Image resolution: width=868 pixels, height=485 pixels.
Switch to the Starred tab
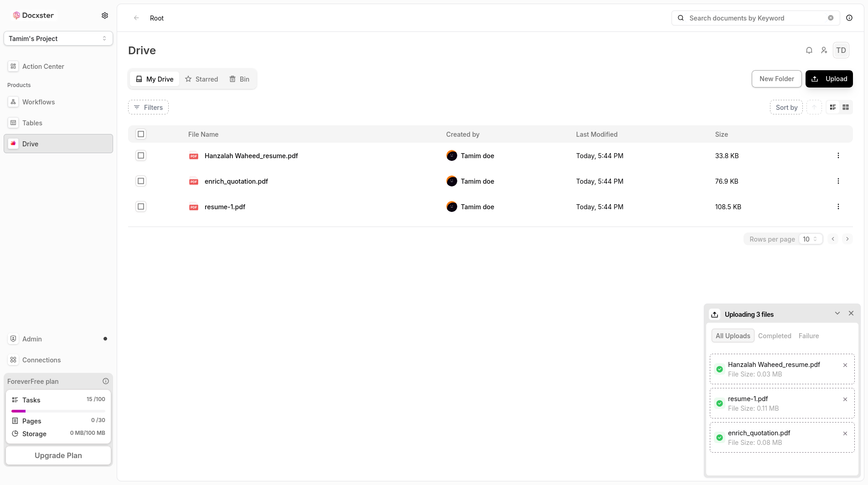point(201,79)
